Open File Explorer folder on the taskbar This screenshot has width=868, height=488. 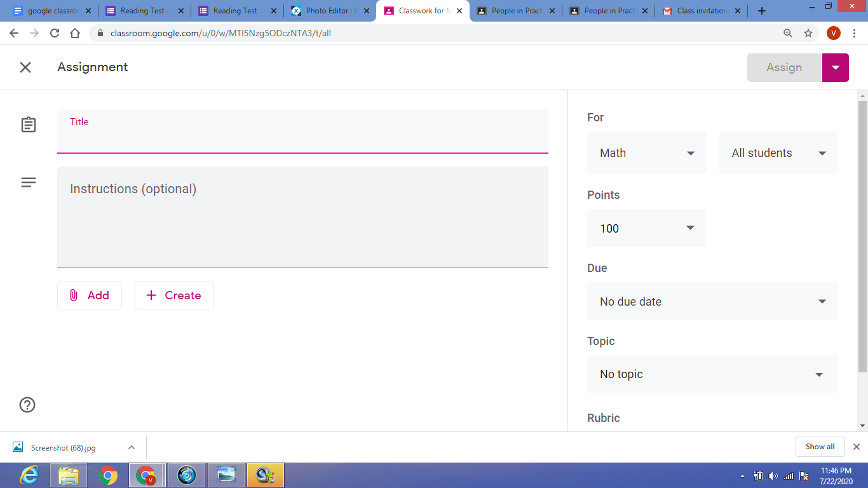69,475
